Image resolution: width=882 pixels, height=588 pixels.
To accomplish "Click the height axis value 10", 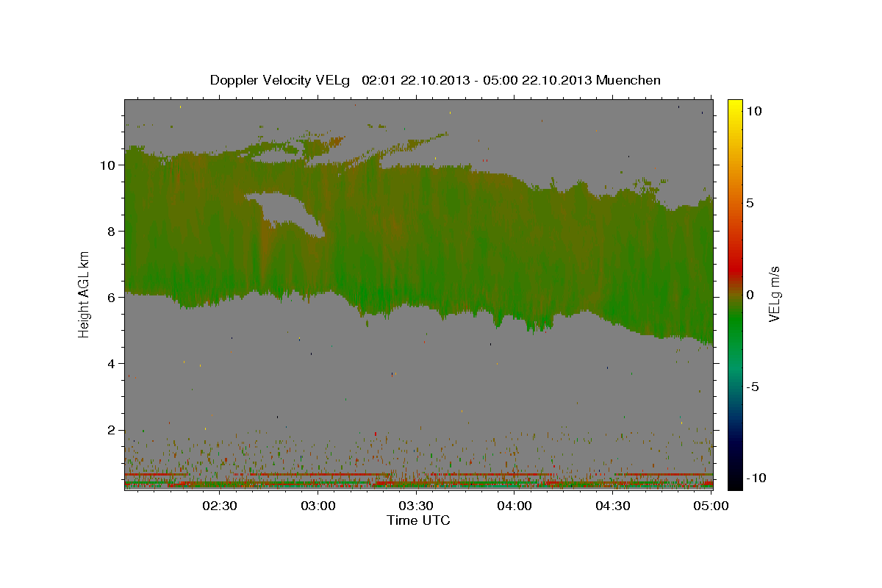I will [107, 165].
